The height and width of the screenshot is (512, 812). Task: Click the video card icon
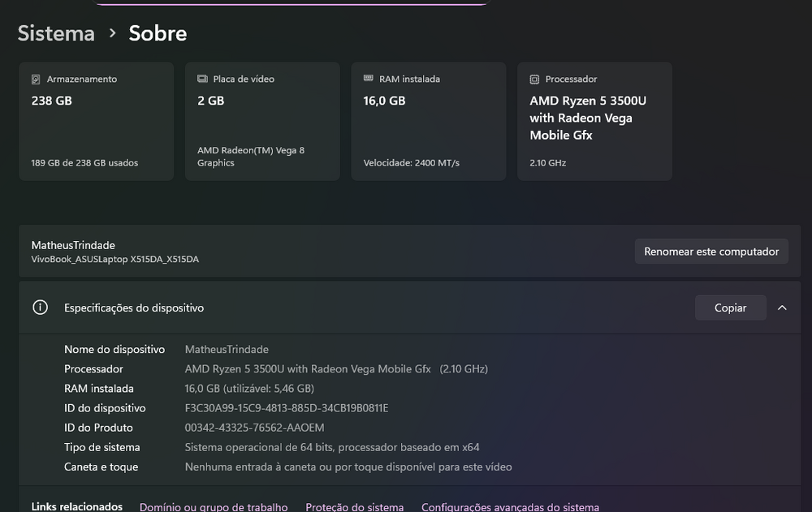(202, 80)
